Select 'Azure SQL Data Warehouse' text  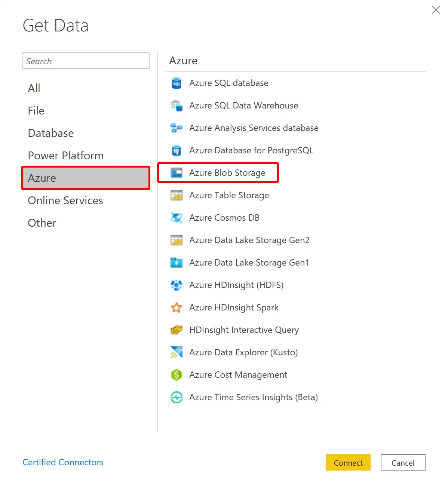pos(244,105)
